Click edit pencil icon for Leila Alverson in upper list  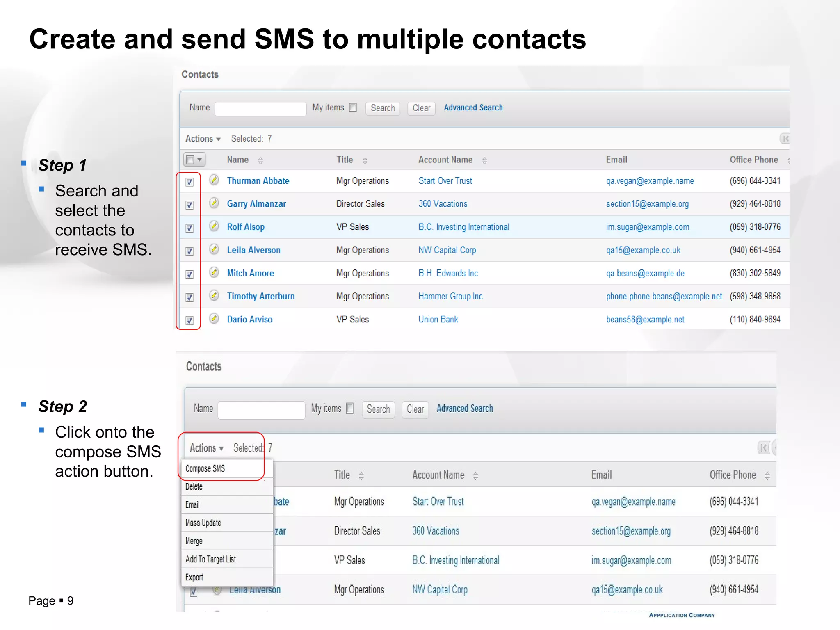tap(214, 249)
